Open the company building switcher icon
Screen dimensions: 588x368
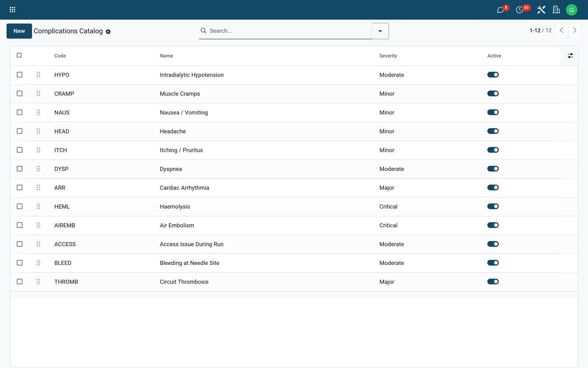556,10
